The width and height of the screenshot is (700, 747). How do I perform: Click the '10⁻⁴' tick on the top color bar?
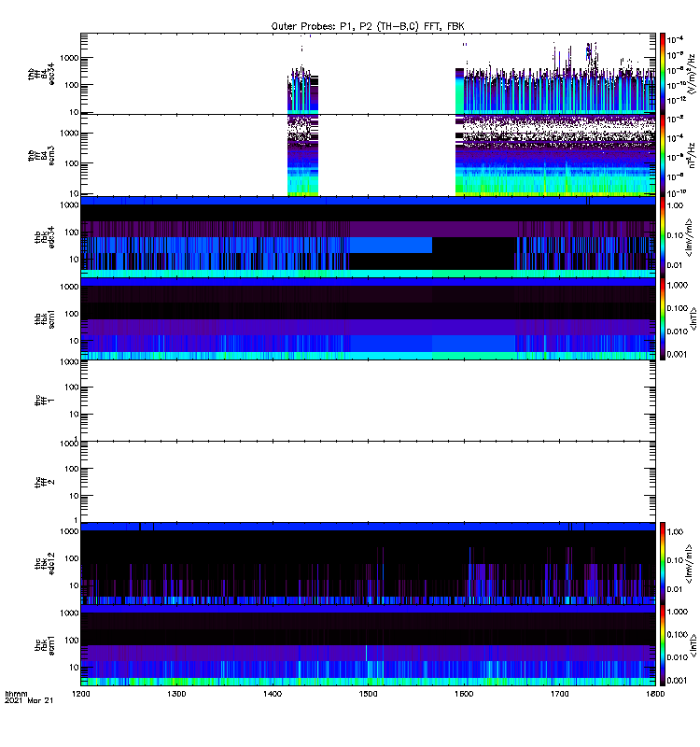click(x=676, y=39)
